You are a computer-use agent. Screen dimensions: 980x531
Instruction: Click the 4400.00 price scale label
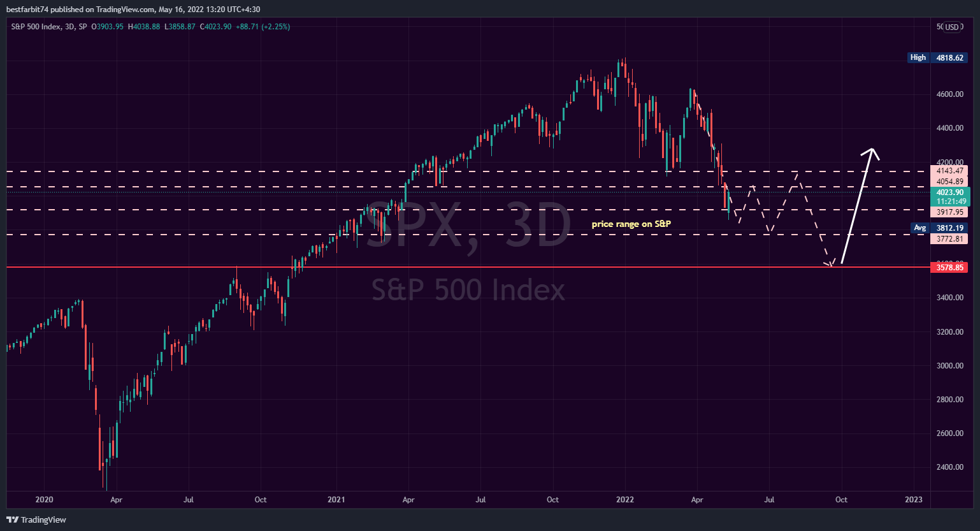click(949, 128)
